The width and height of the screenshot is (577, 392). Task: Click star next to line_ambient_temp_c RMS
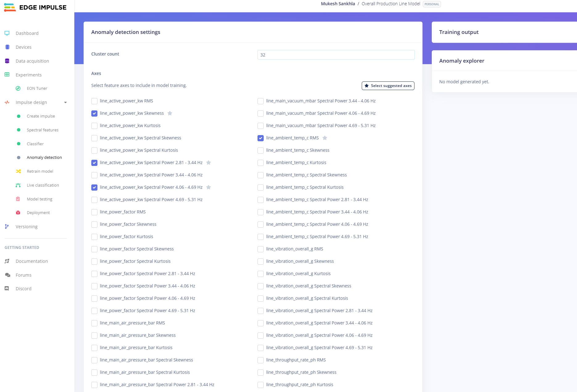tap(325, 138)
